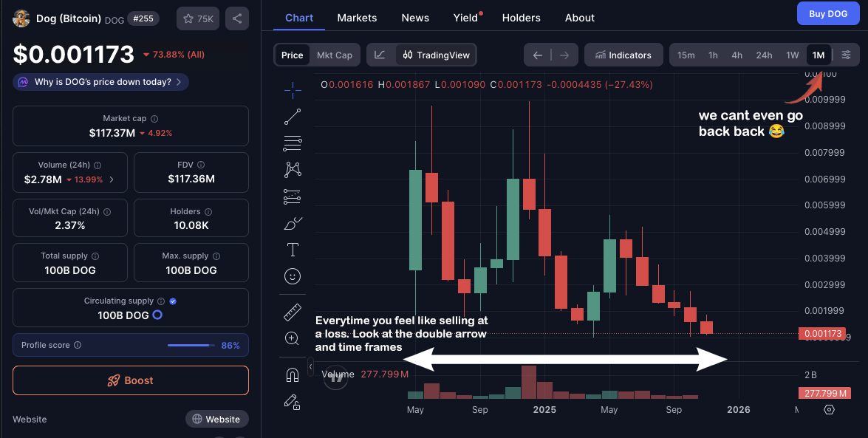The image size is (868, 438).
Task: Toggle lock all drawing tools
Action: (x=293, y=402)
